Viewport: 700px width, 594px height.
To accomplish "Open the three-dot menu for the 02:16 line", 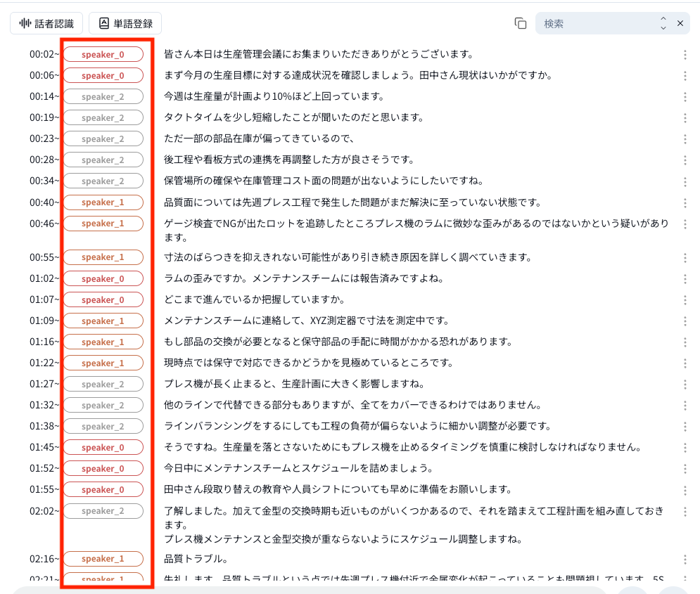I will (685, 560).
